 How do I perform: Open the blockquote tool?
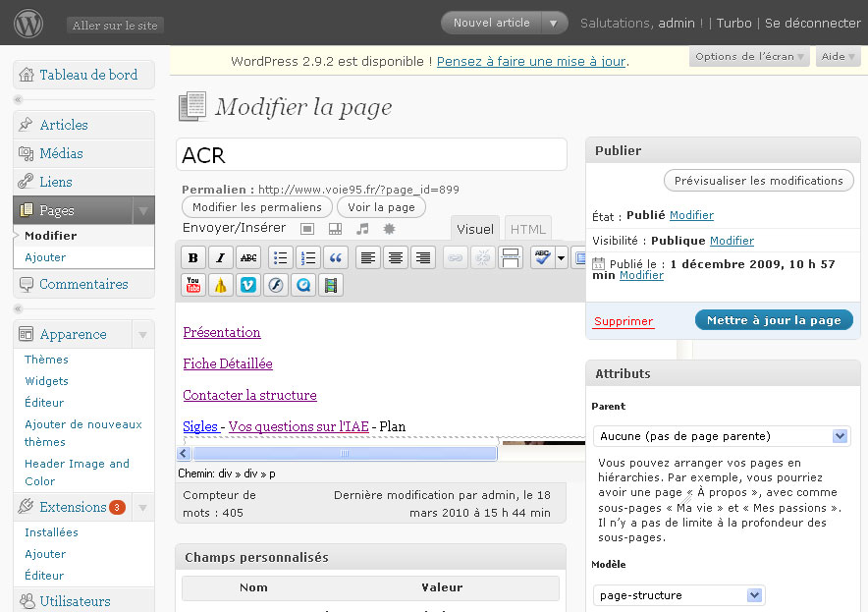click(x=334, y=257)
